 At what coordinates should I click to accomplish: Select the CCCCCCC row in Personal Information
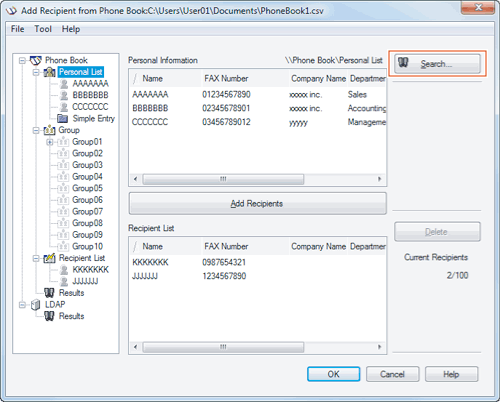(x=258, y=122)
